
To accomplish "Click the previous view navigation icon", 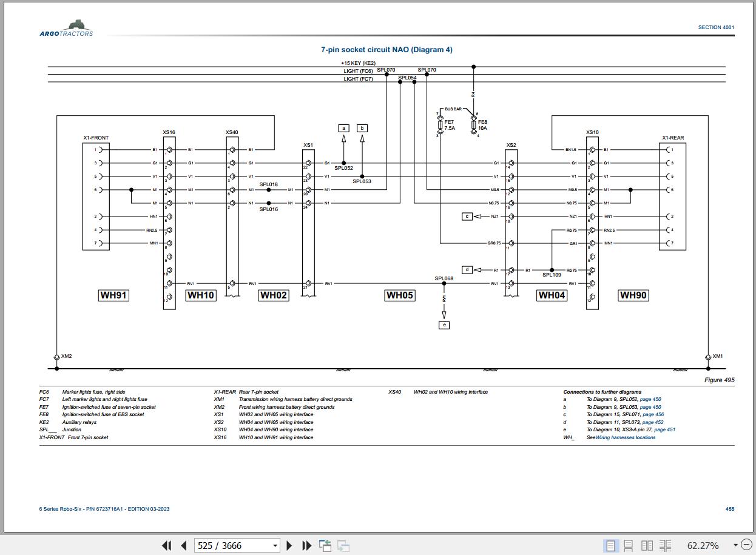I will tap(325, 545).
